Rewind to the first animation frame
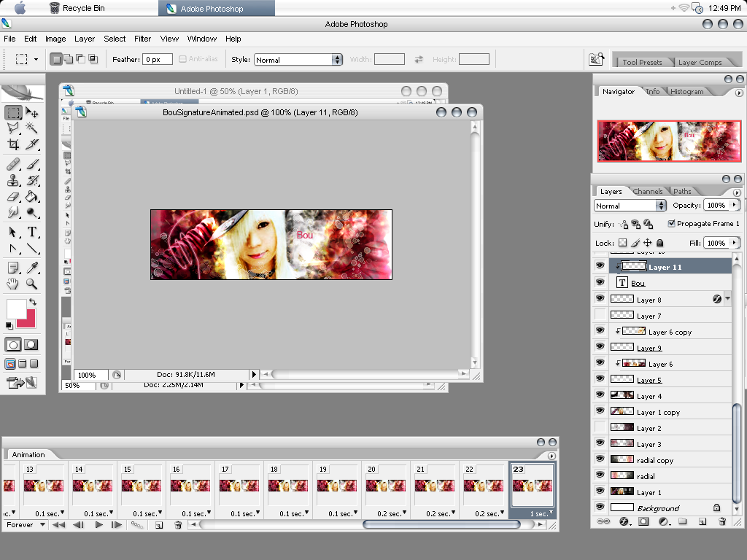This screenshot has width=747, height=560. (x=58, y=525)
